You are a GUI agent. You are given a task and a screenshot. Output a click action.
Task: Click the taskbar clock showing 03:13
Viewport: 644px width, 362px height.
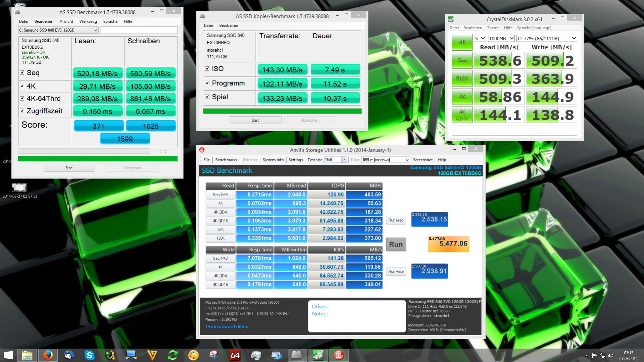(x=629, y=356)
